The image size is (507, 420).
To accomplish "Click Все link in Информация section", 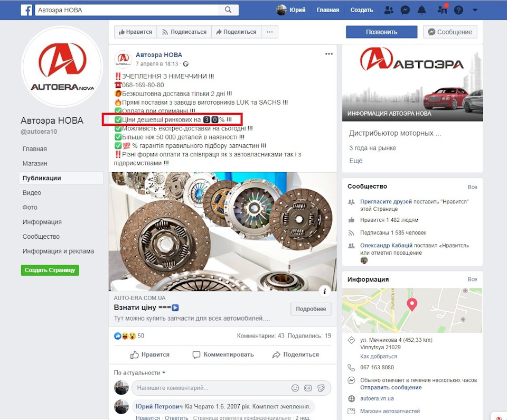I will (472, 279).
